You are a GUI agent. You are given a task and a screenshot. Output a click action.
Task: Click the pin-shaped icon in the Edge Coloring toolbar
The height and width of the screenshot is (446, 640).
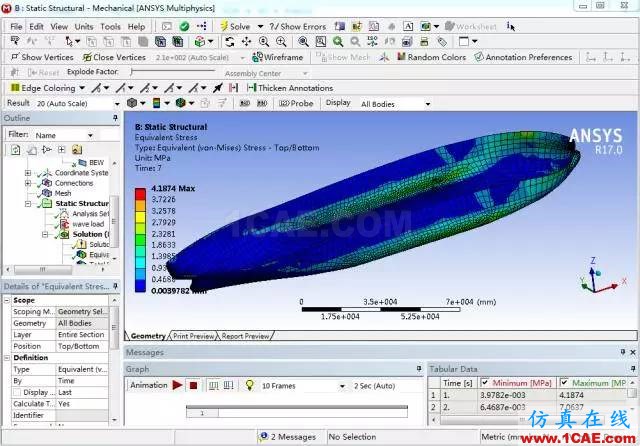click(x=218, y=88)
